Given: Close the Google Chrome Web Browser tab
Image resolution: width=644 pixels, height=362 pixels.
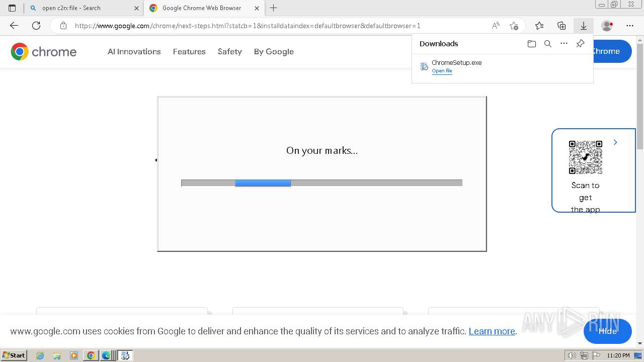Looking at the screenshot, I should (x=257, y=8).
